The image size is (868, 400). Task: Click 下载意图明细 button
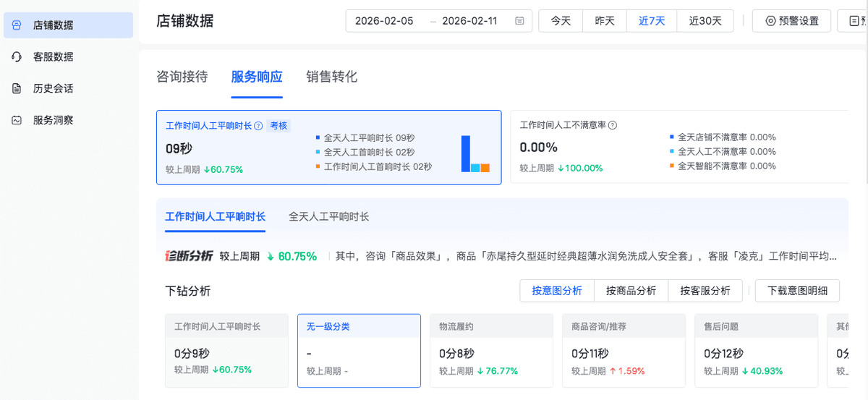pos(798,291)
